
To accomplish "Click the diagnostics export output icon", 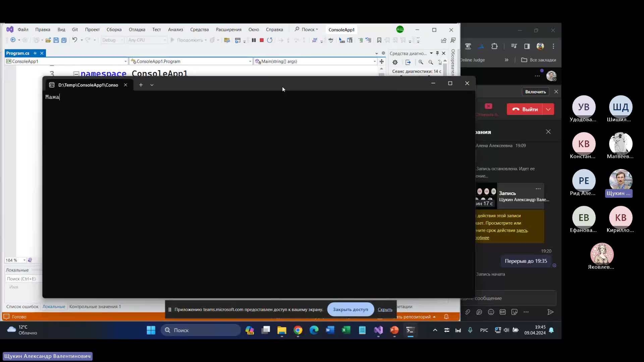I will [x=408, y=62].
